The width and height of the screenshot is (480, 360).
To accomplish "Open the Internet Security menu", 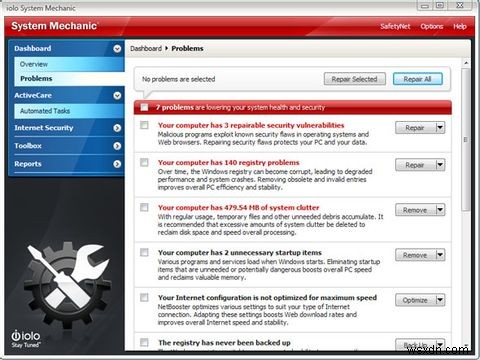I will [x=44, y=128].
